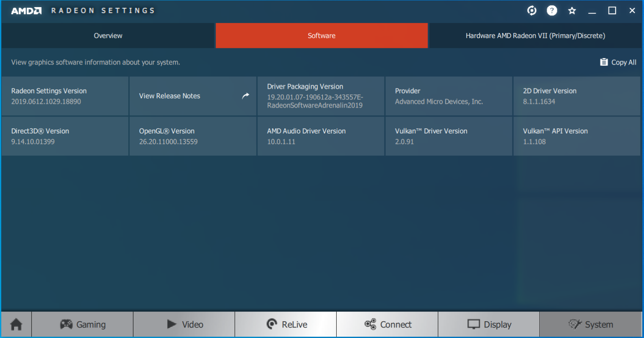
Task: Click the favorites star icon
Action: pos(572,11)
